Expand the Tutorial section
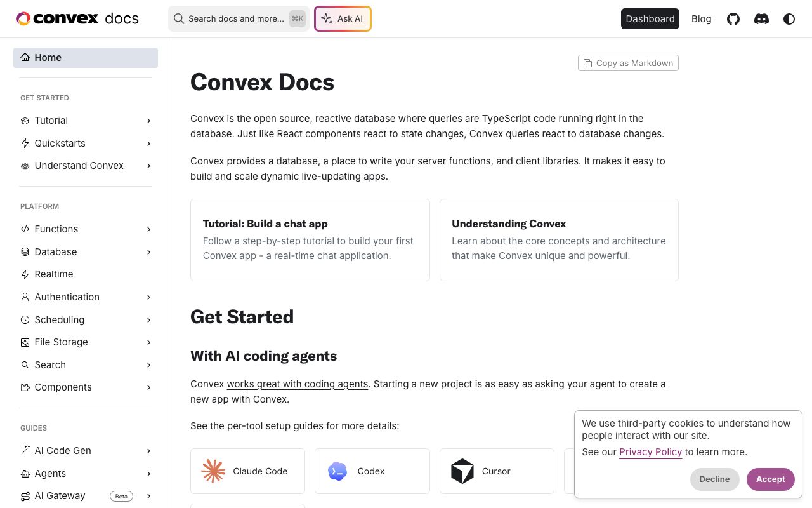 pos(148,121)
